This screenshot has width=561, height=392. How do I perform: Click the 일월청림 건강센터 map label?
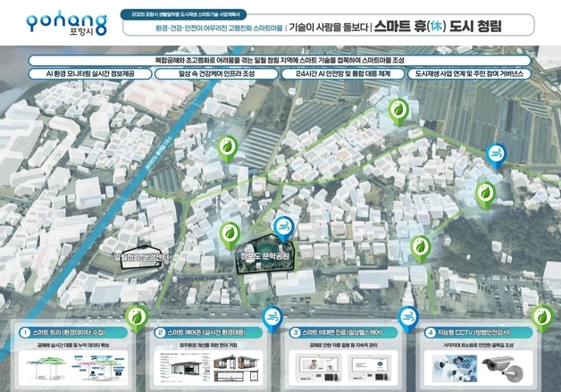pyautogui.click(x=142, y=257)
